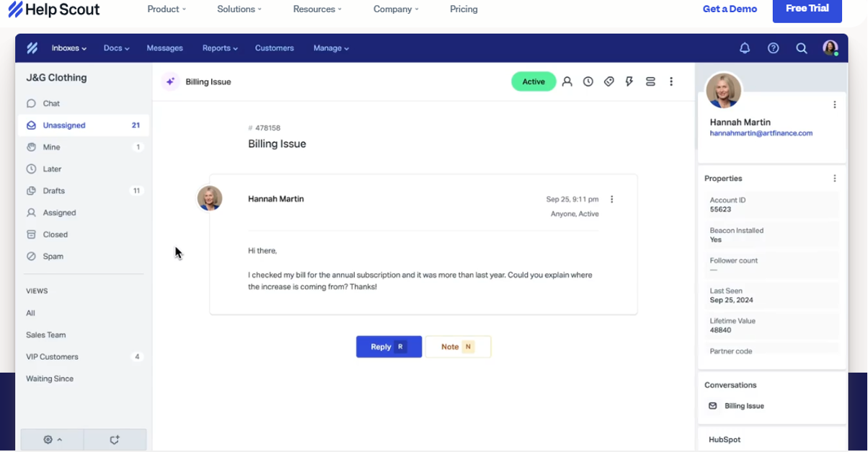Screen dimensions: 868x452
Task: Select the Unassigned folder
Action: [x=83, y=125]
